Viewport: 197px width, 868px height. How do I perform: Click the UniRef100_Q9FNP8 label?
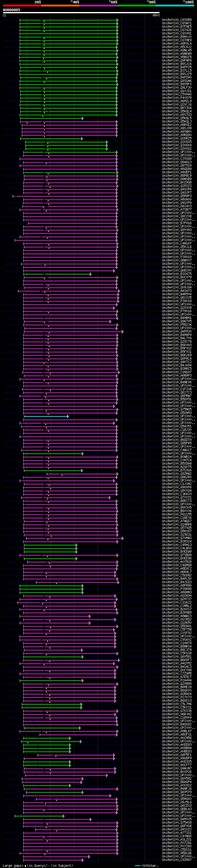pos(177,61)
